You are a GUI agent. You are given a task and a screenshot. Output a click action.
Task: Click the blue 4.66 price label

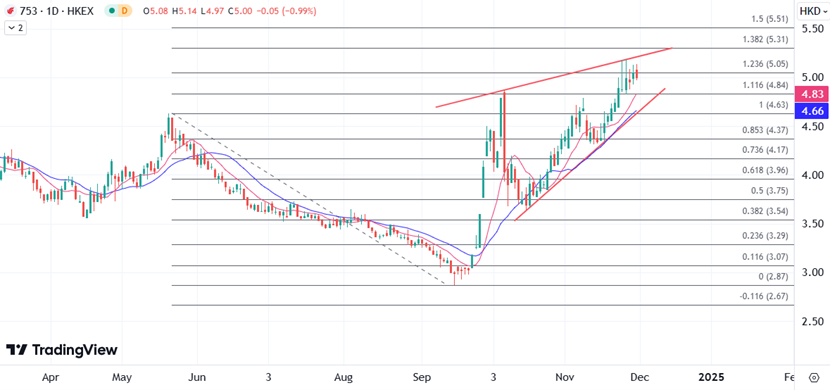point(811,111)
